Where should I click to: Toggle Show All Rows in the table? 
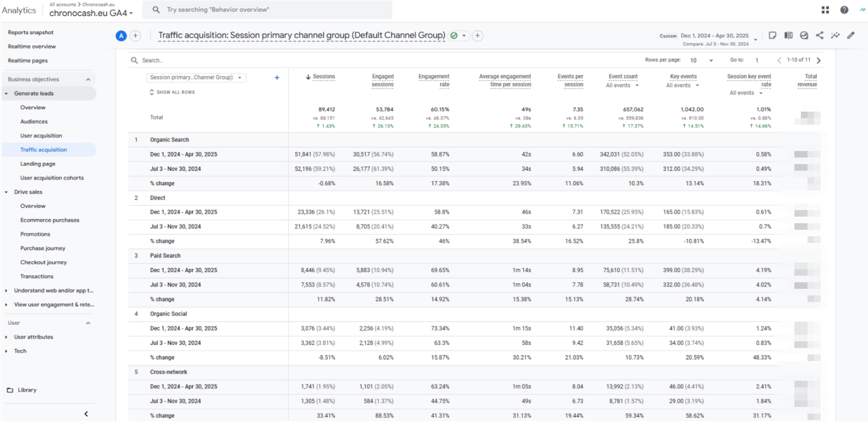172,92
